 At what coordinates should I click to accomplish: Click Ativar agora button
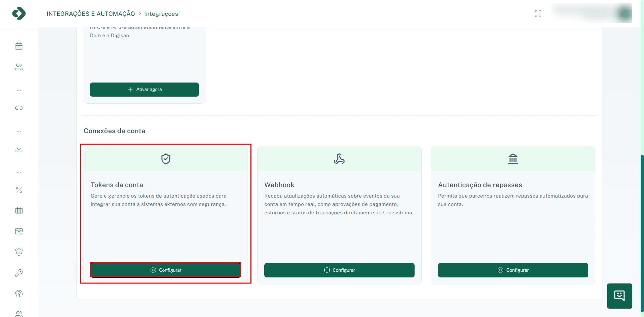144,89
